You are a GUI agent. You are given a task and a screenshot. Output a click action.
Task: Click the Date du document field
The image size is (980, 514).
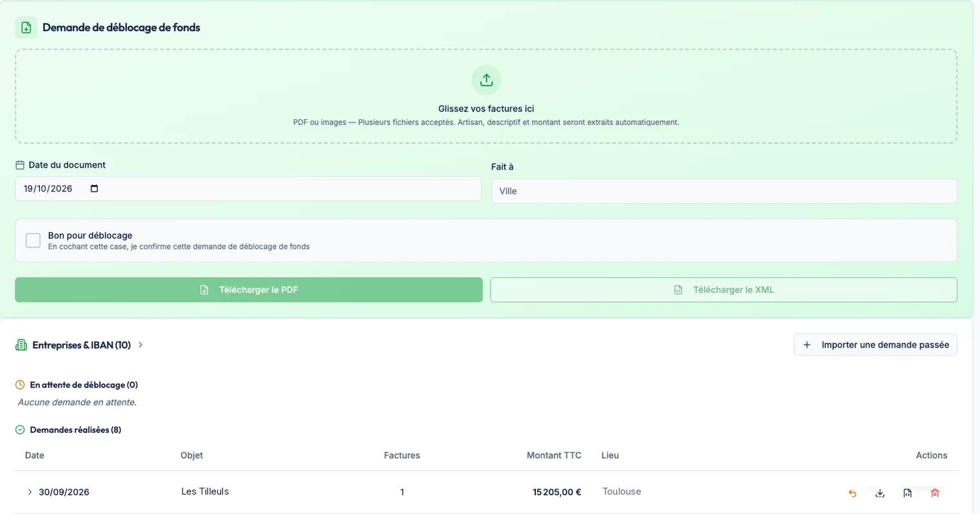tap(248, 188)
